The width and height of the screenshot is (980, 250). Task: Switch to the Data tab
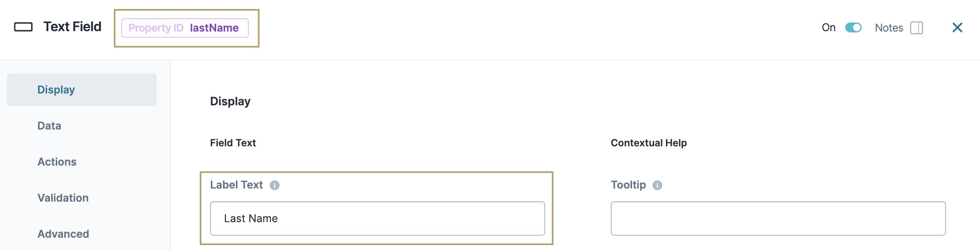pyautogui.click(x=49, y=126)
